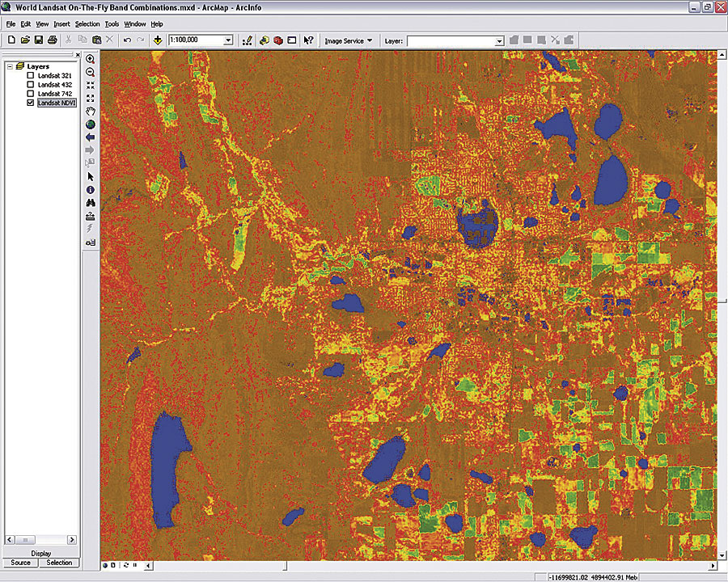Select the Zoom In tool
The height and width of the screenshot is (582, 728).
(x=90, y=59)
